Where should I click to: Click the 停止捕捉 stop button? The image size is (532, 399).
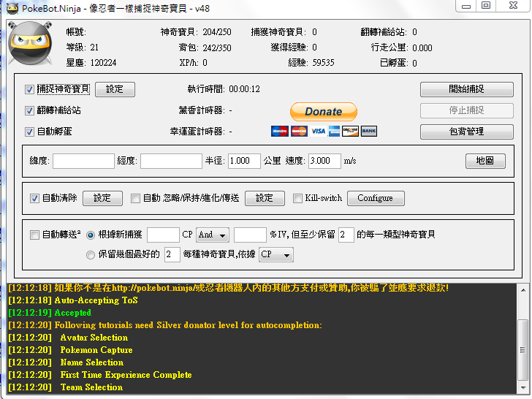(x=466, y=110)
